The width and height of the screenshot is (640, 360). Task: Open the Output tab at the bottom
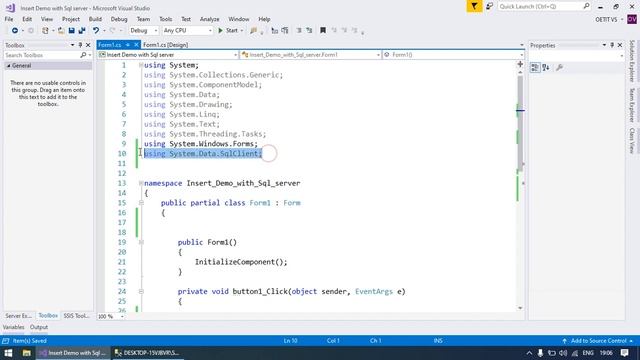click(x=39, y=327)
